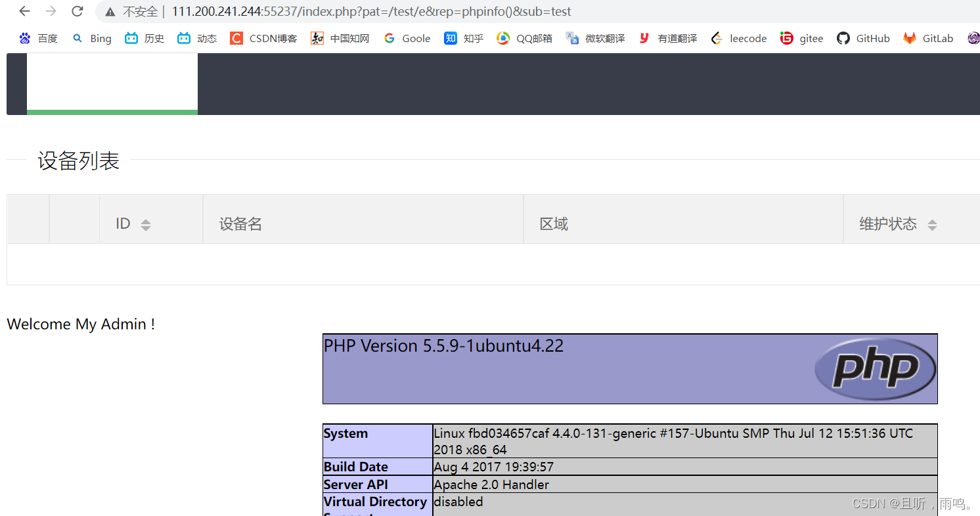Open the CSDN博客 bookmark
980x516 pixels.
(263, 38)
